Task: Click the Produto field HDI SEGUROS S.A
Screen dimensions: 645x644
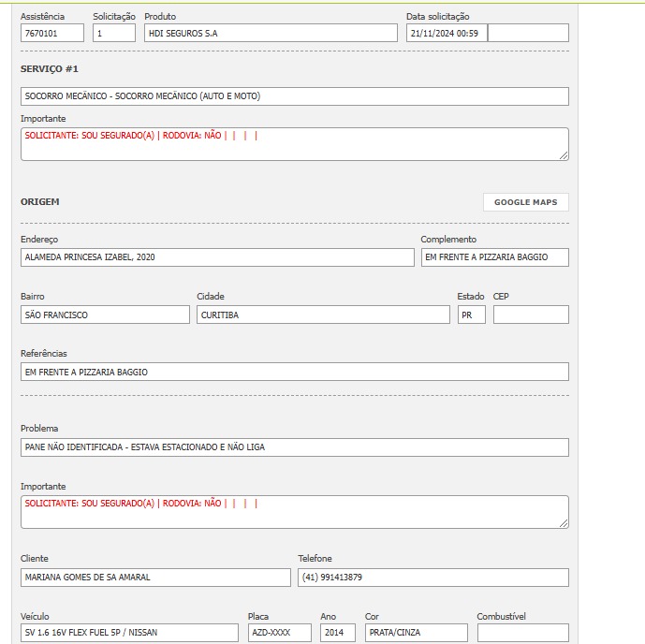Action: click(x=271, y=33)
